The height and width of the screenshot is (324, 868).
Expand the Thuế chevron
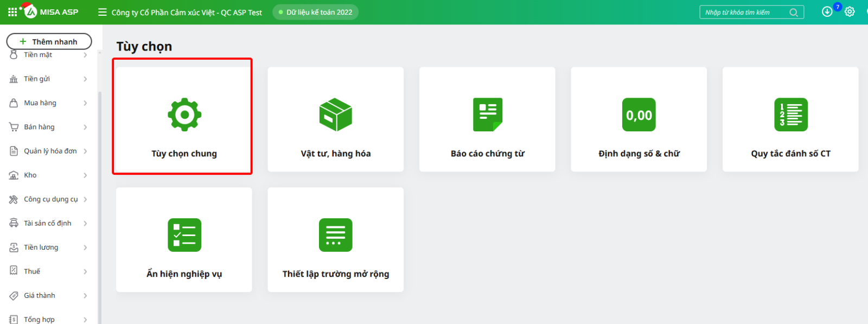[85, 271]
